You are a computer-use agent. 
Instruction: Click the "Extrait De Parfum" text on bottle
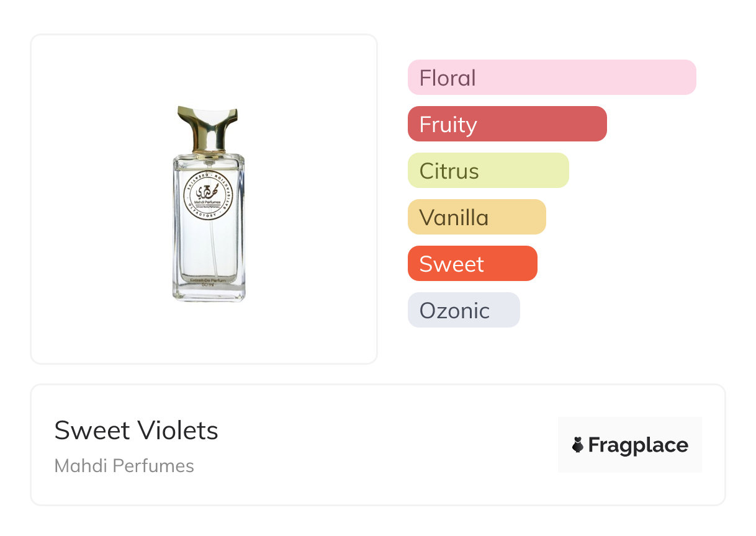tap(209, 279)
